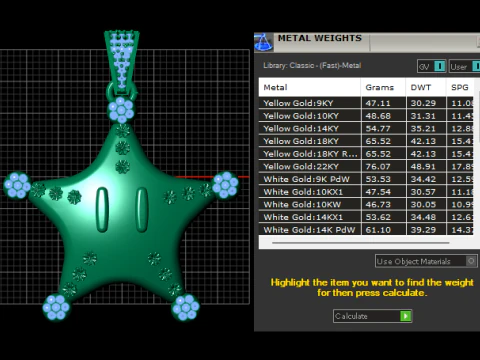Click the 47.54 grams value
Image resolution: width=480 pixels, height=360 pixels.
point(378,192)
